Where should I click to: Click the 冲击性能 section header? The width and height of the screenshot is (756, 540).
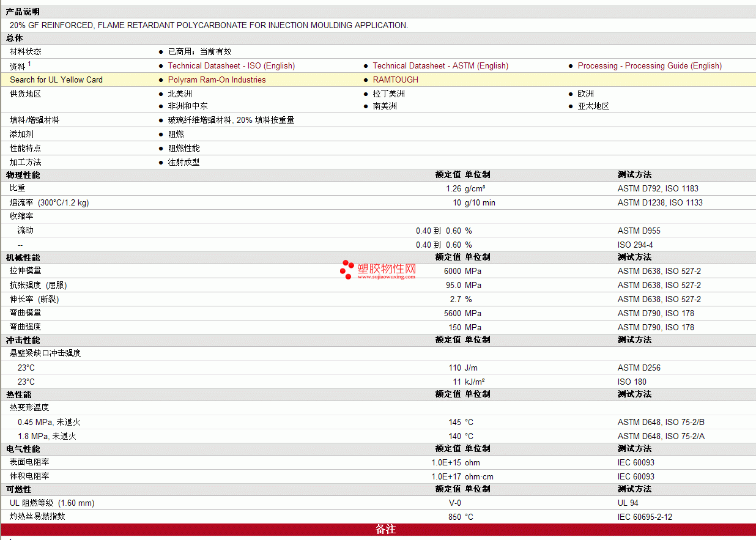pos(23,340)
